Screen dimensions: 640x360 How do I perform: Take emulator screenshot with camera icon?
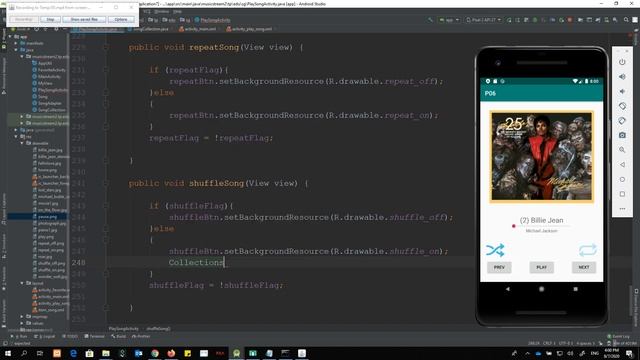click(622, 135)
